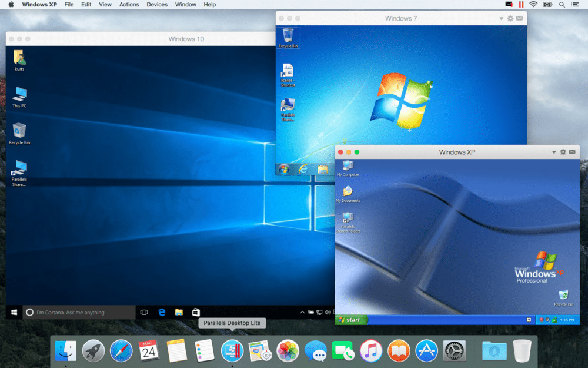588x368 pixels.
Task: Click the Cortana search box in Windows 10
Action: point(79,313)
